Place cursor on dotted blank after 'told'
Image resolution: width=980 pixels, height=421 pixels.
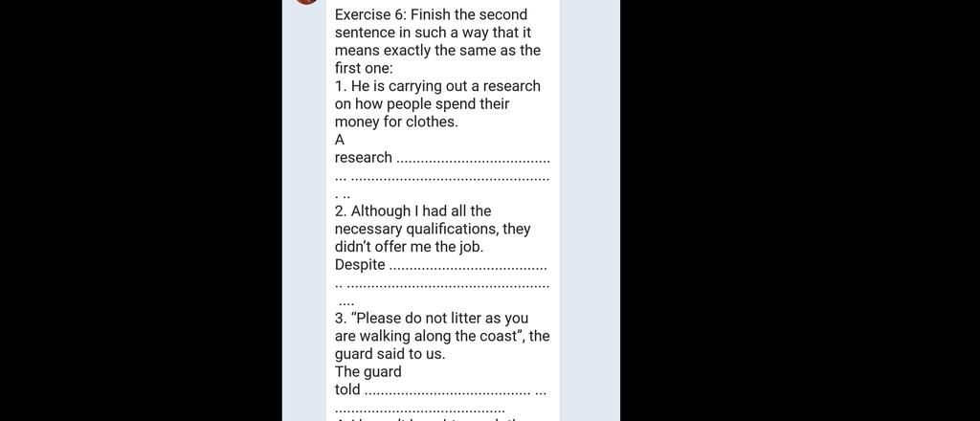(455, 392)
